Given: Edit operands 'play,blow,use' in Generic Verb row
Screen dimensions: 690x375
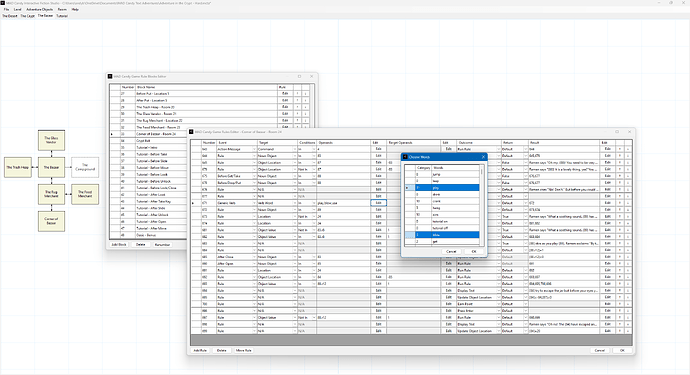Looking at the screenshot, I should tap(378, 203).
